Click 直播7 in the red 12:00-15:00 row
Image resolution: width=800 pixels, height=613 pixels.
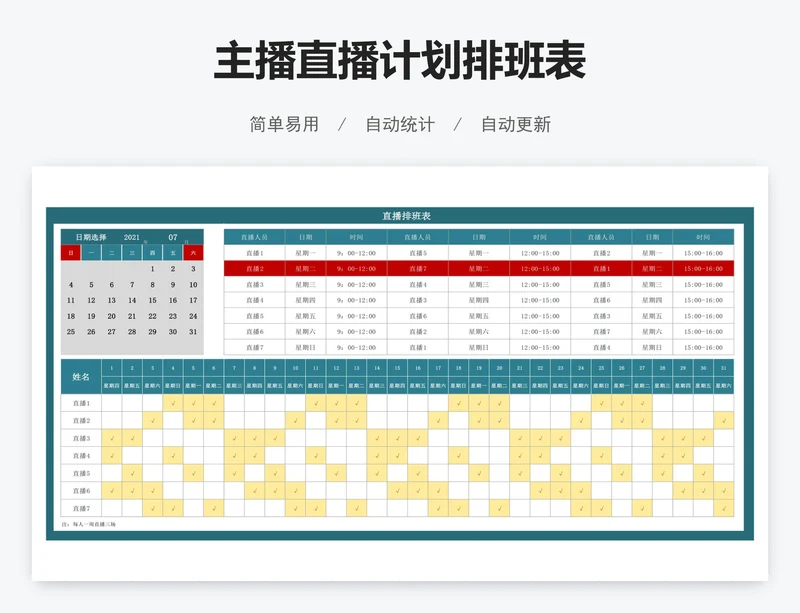pos(418,268)
